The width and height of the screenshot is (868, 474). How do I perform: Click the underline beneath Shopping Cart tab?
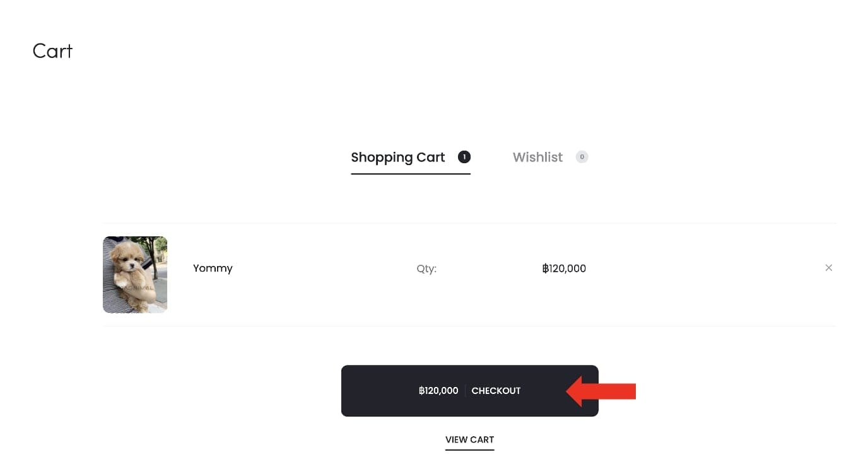click(411, 173)
